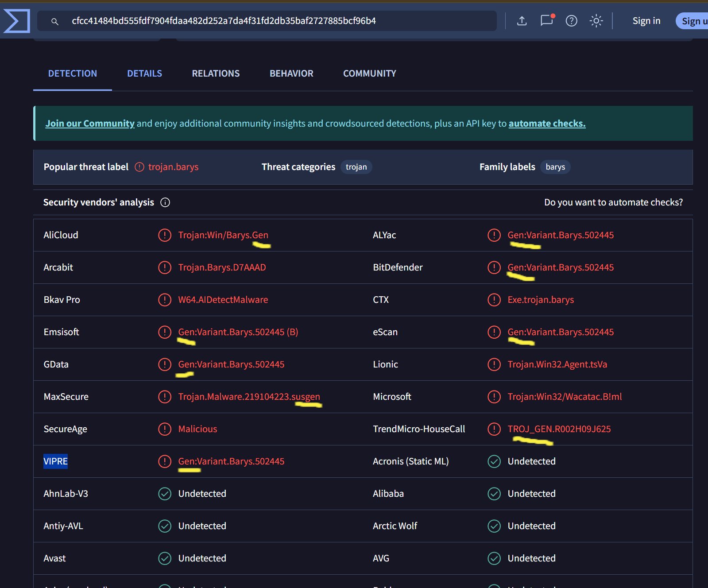The height and width of the screenshot is (588, 708).
Task: Select the COMMUNITY tab
Action: [369, 73]
